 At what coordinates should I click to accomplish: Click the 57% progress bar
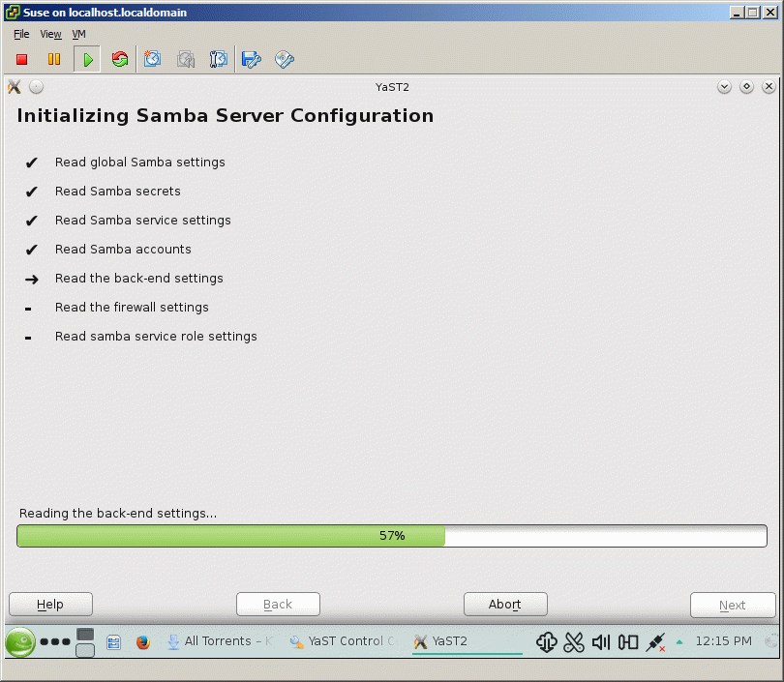pos(392,536)
